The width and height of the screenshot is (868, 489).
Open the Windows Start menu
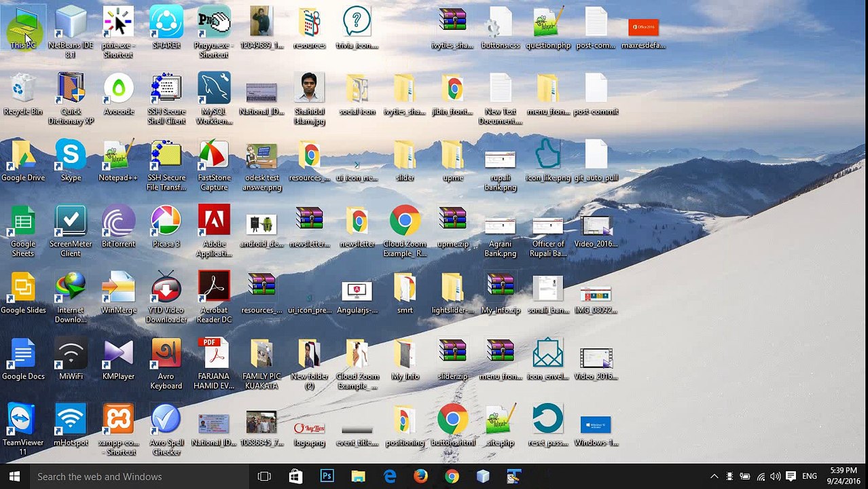pos(14,477)
